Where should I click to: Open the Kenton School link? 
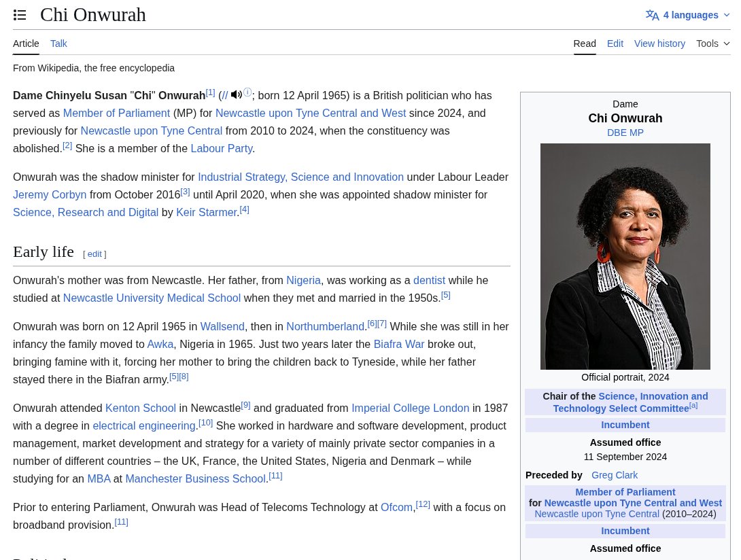coord(140,408)
